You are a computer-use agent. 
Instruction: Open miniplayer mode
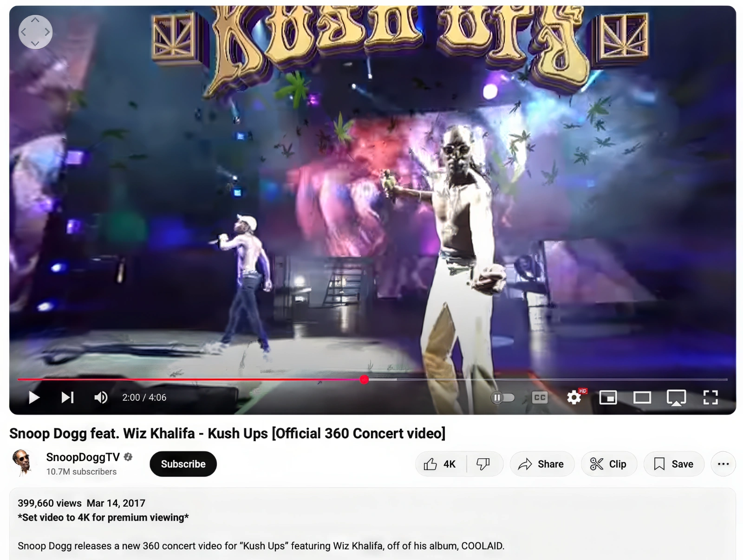click(x=608, y=397)
